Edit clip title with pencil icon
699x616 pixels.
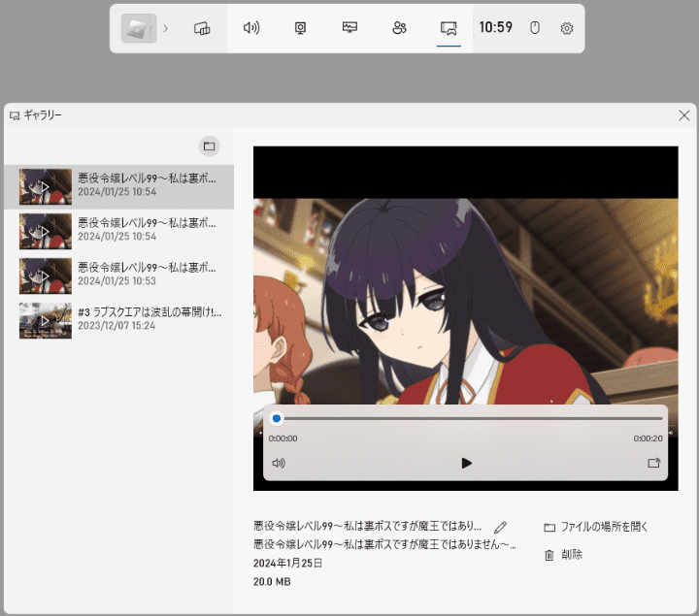(501, 528)
